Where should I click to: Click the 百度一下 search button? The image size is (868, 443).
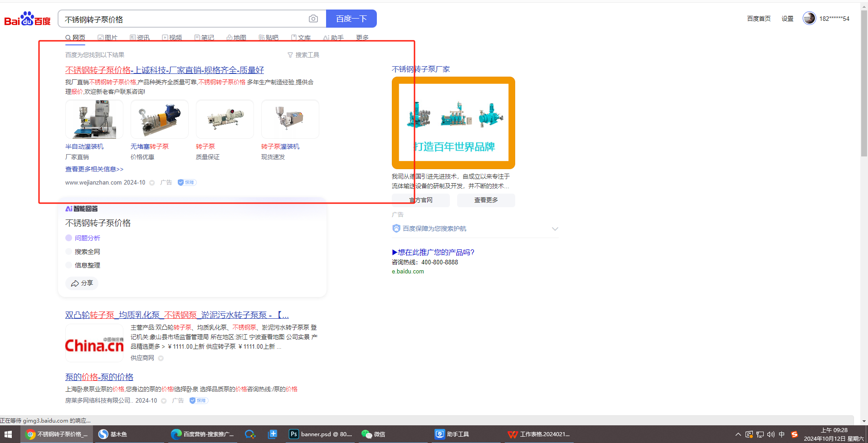point(351,19)
